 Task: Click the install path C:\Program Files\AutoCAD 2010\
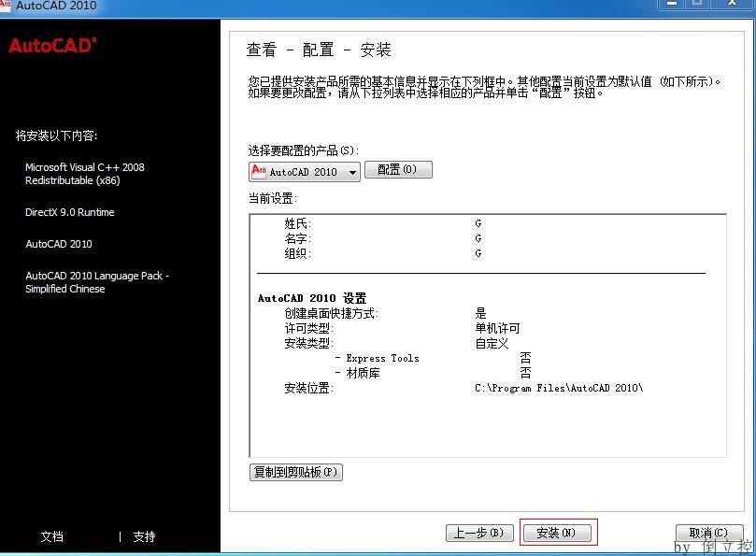558,388
